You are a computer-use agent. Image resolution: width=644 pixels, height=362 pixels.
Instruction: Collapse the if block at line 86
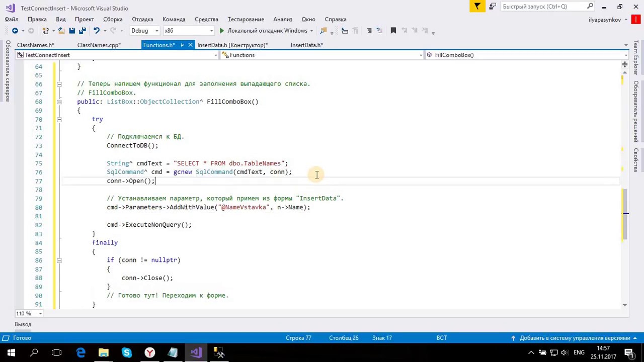[x=59, y=260]
